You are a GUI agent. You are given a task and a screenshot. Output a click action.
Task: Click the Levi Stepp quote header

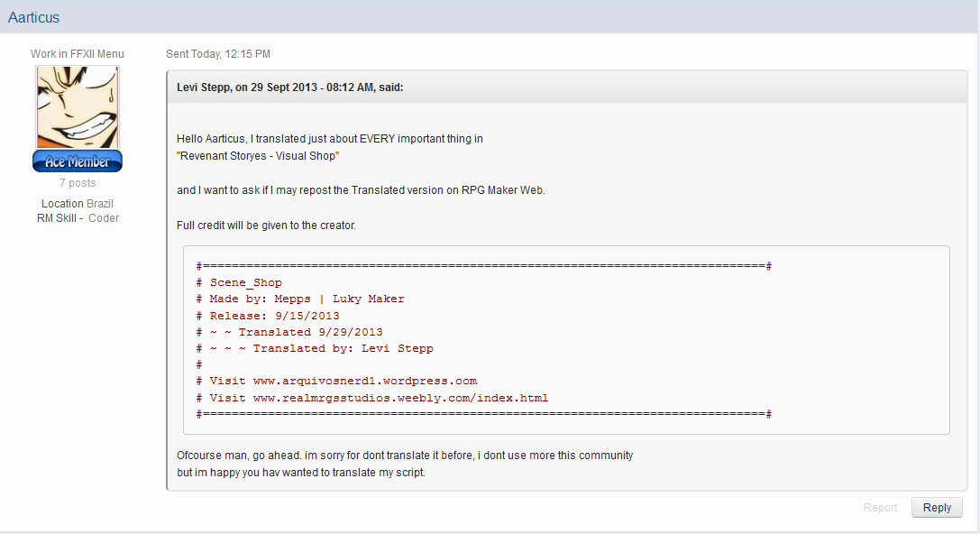click(290, 87)
